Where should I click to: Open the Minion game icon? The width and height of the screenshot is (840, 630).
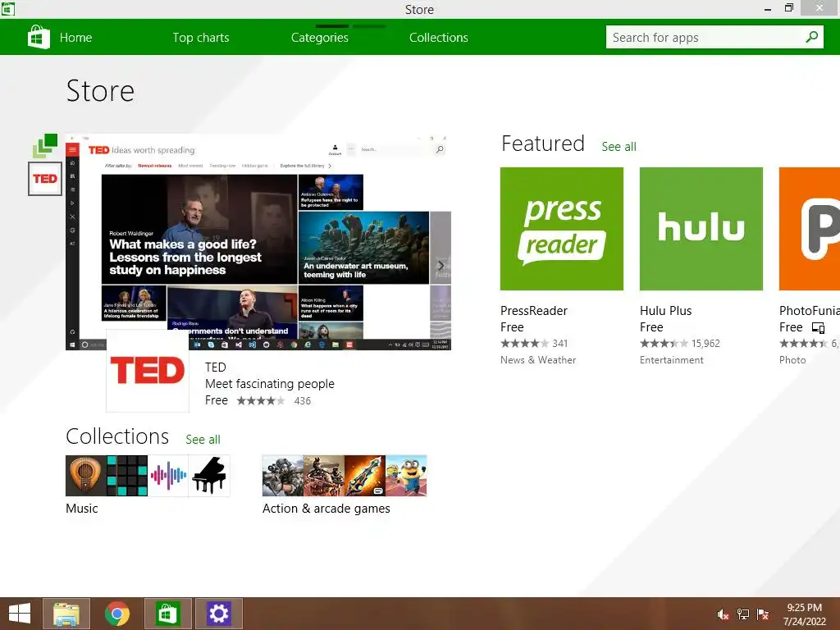point(406,476)
